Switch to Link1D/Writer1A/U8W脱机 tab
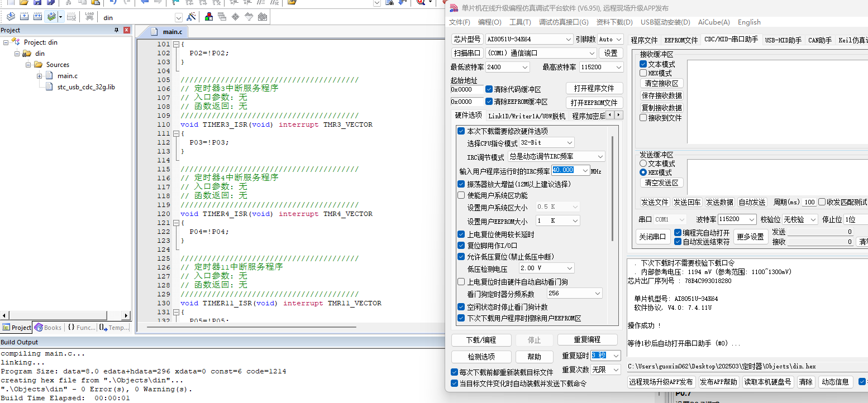The height and width of the screenshot is (403, 868). pyautogui.click(x=527, y=116)
